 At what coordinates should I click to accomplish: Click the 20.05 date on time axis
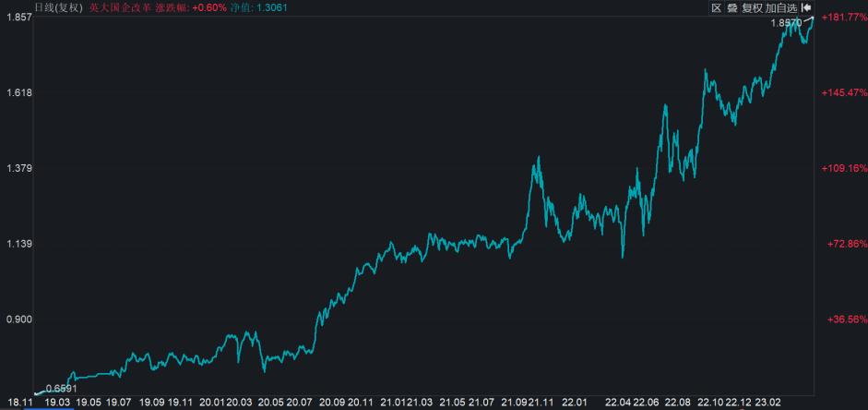[x=272, y=401]
